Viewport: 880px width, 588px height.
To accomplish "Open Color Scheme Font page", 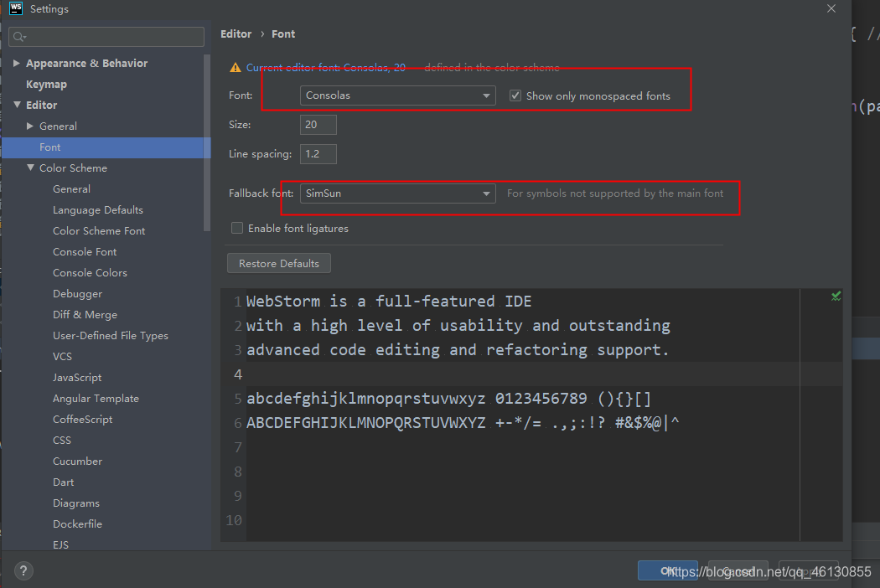I will point(99,230).
